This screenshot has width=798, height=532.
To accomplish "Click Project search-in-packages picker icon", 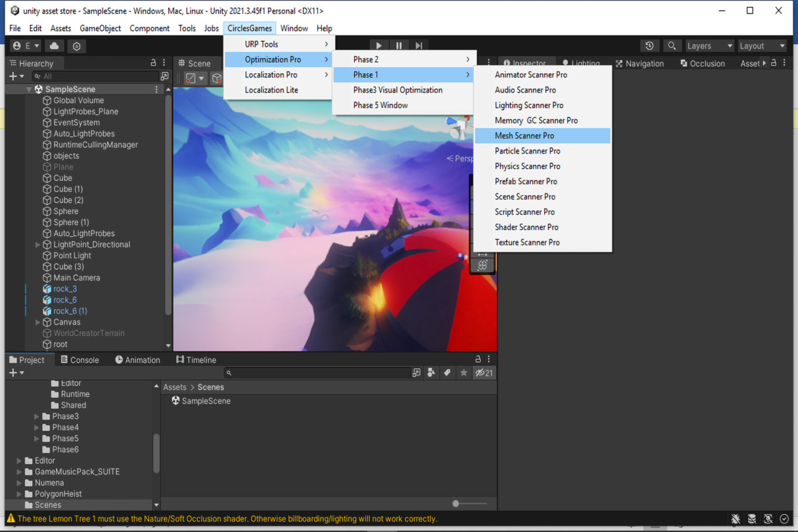I will coord(416,373).
